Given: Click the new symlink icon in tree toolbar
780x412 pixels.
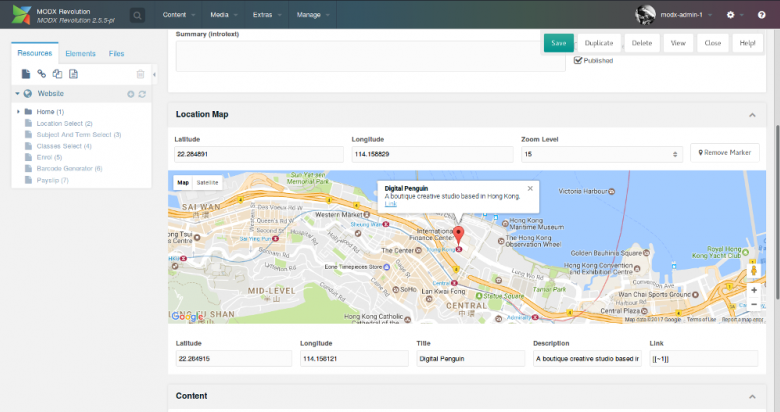Looking at the screenshot, I should click(x=58, y=74).
